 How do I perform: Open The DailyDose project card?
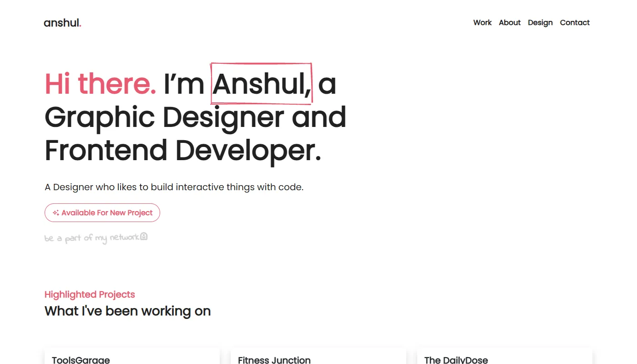click(x=505, y=356)
